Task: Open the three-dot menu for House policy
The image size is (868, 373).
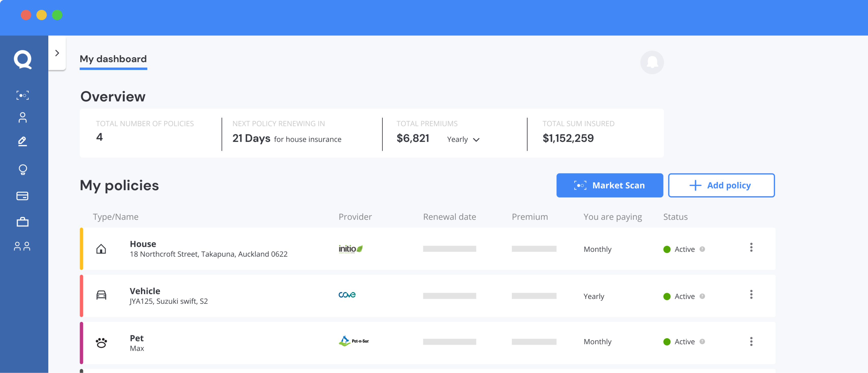Action: point(751,247)
